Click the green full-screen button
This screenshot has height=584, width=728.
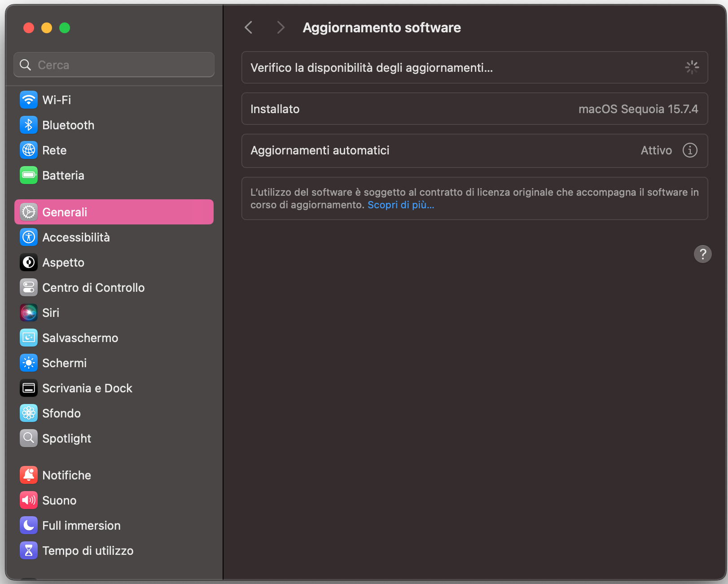[x=65, y=28]
